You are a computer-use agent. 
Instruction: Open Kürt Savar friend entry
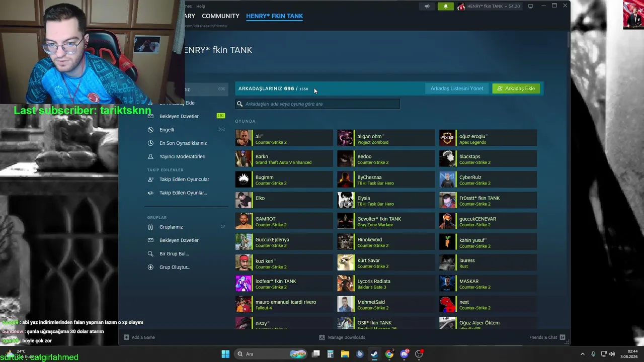[386, 262]
